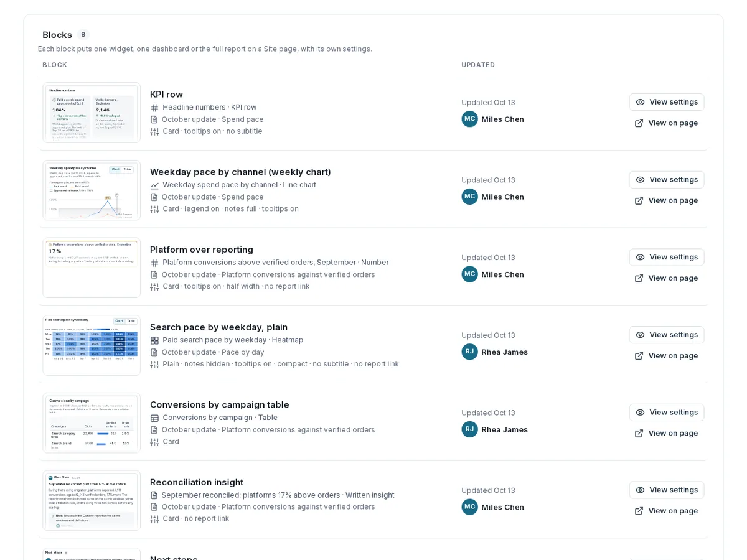Open View settings for Reconciliation insight
Image resolution: width=747 pixels, height=560 pixels.
667,490
